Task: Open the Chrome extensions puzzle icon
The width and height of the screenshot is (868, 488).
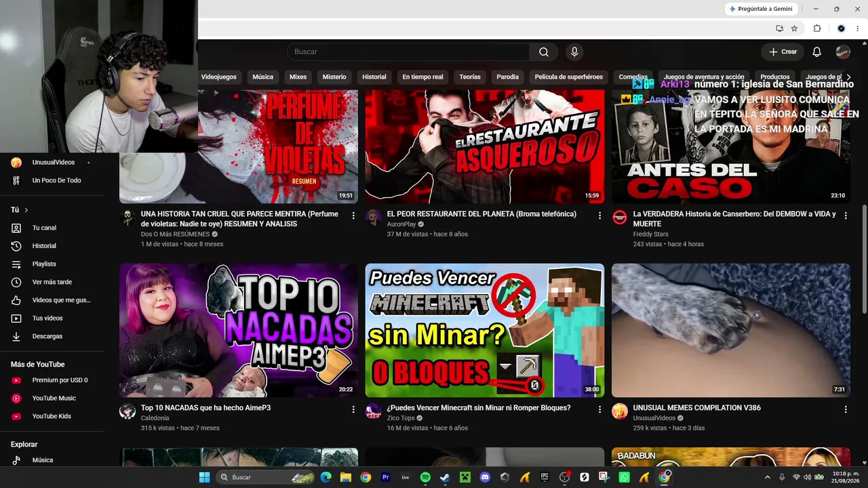Action: pyautogui.click(x=817, y=28)
